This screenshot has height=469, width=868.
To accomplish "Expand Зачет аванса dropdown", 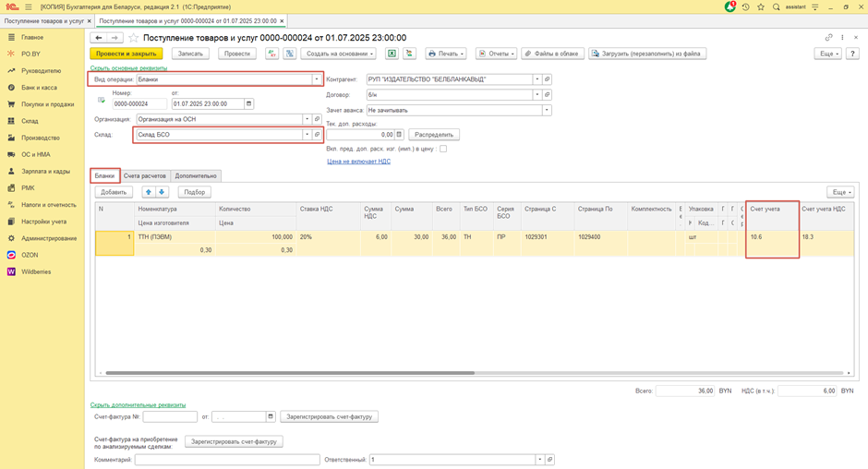I will click(x=547, y=110).
